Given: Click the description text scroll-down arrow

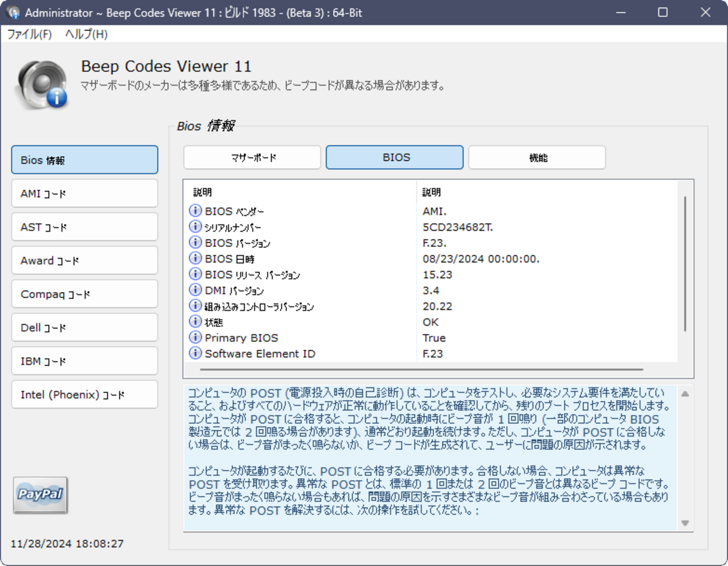Looking at the screenshot, I should click(685, 523).
